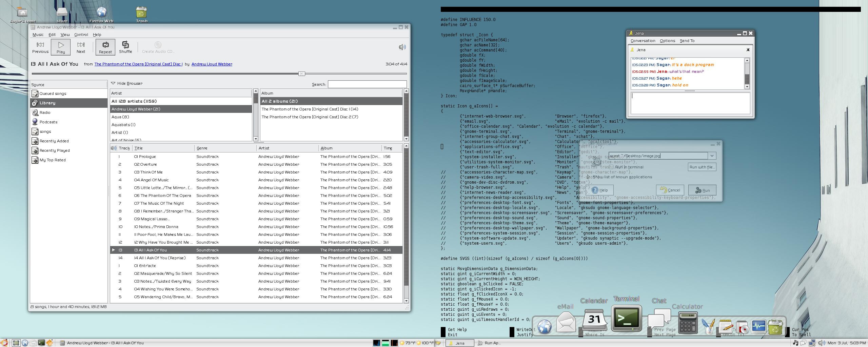This screenshot has width=868, height=347.
Task: Click the Previous track button in Rhythmbox
Action: (40, 47)
